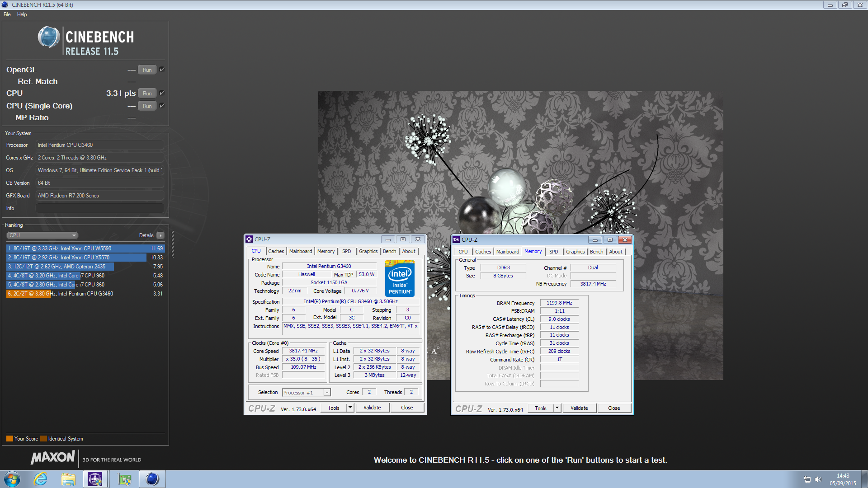Screen dimensions: 868x488
Task: Click the Details label in Ranking
Action: pos(146,235)
